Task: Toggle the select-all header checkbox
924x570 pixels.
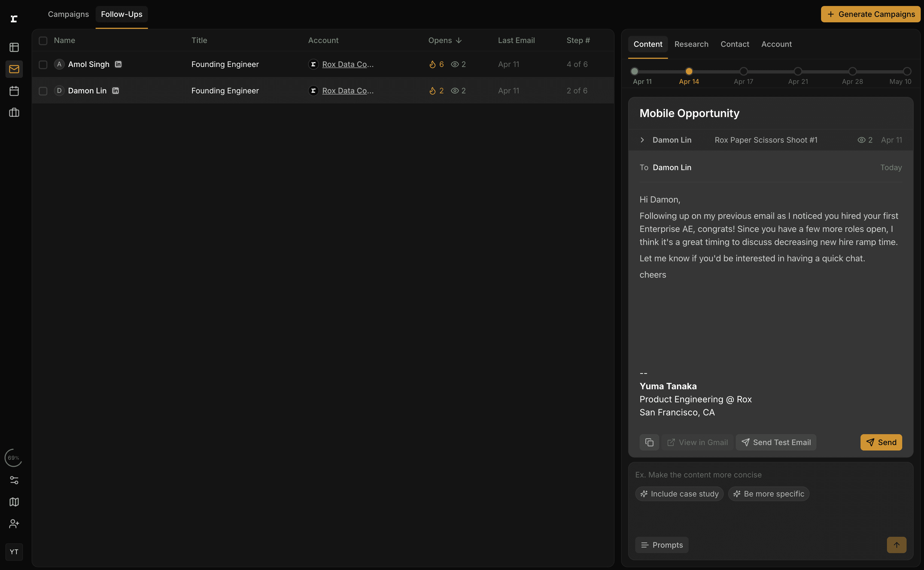Action: point(43,40)
